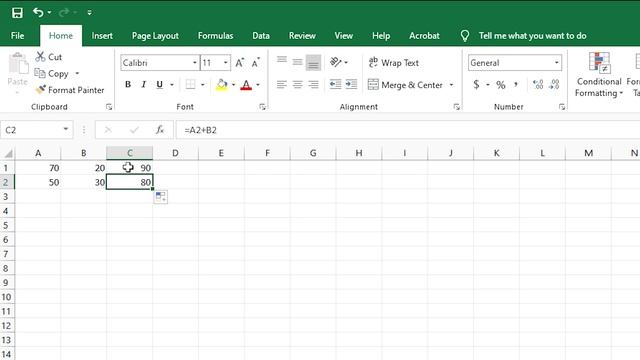Switch to the Insert tab

tap(102, 36)
